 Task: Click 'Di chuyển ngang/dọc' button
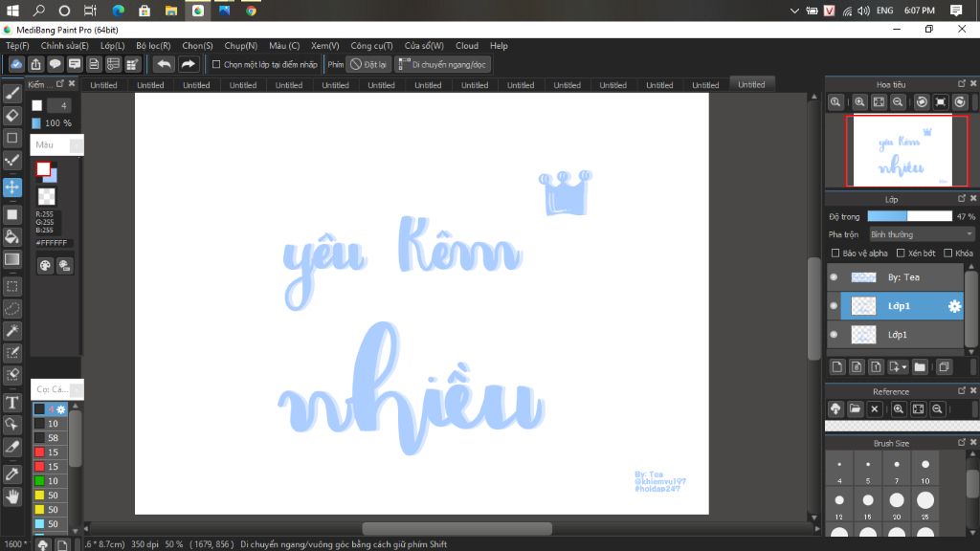tap(443, 64)
